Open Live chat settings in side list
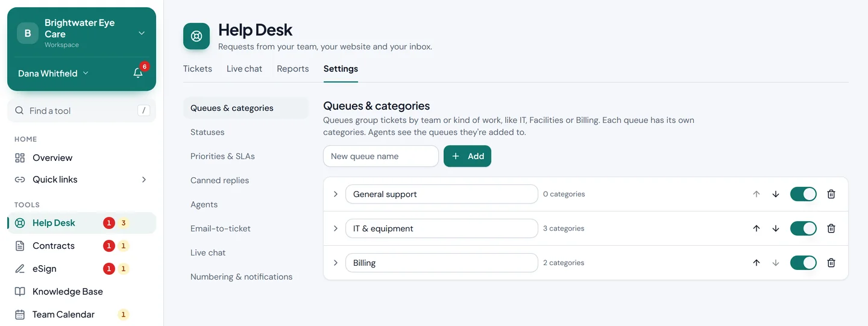The width and height of the screenshot is (868, 326). pos(246,252)
